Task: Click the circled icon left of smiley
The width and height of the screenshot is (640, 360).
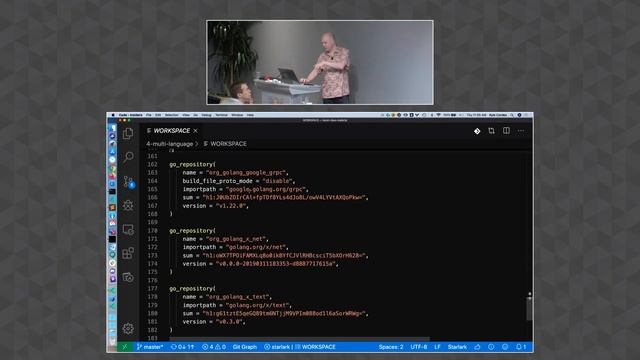Action: point(491,347)
